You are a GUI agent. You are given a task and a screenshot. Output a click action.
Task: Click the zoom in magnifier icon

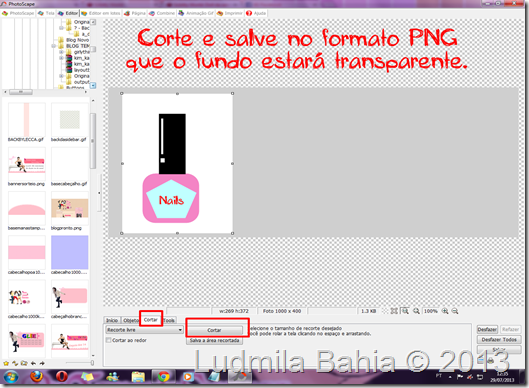(445, 311)
